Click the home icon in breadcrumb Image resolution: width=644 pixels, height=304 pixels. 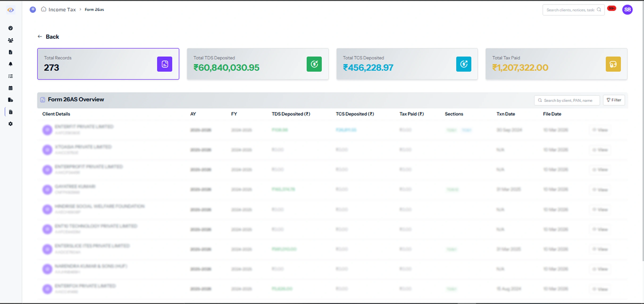point(44,9)
